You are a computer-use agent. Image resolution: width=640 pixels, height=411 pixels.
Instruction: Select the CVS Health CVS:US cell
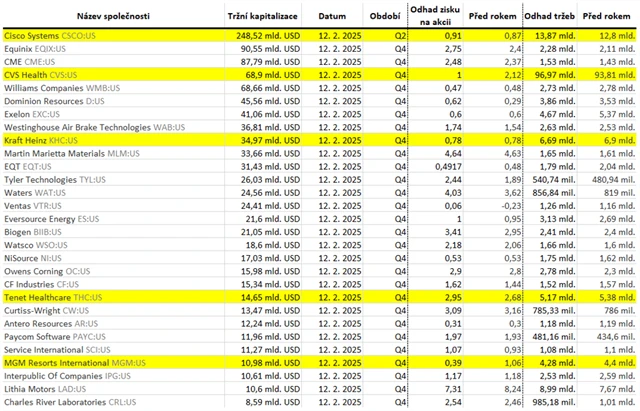tap(40, 75)
